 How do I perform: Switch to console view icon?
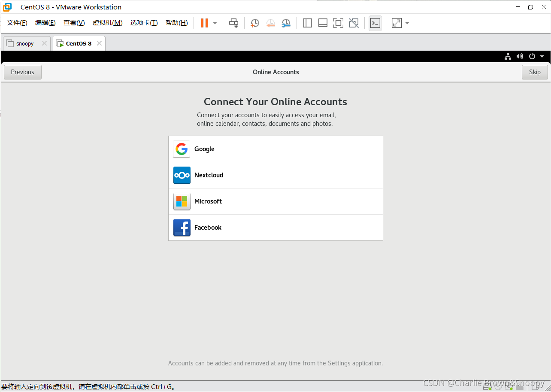[x=375, y=23]
